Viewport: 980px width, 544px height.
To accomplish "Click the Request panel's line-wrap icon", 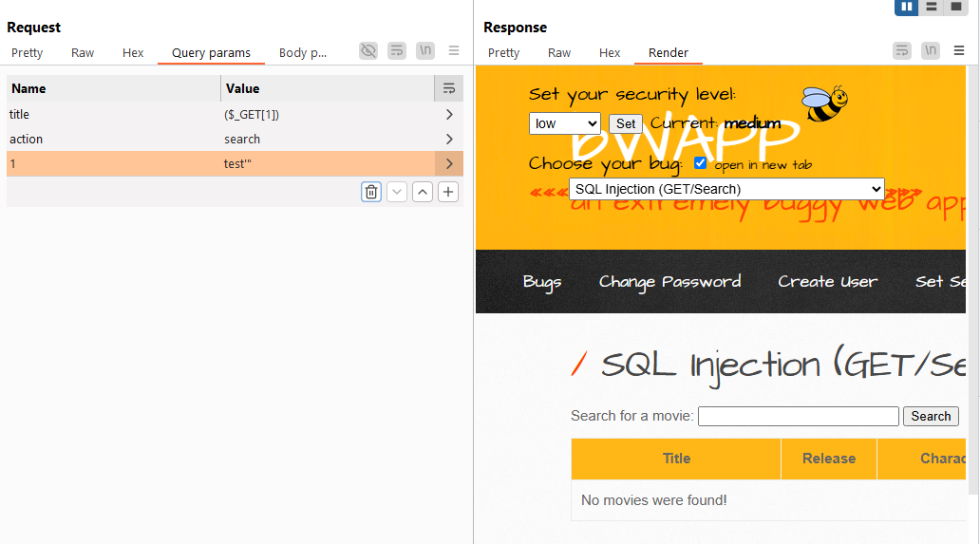I will 397,51.
